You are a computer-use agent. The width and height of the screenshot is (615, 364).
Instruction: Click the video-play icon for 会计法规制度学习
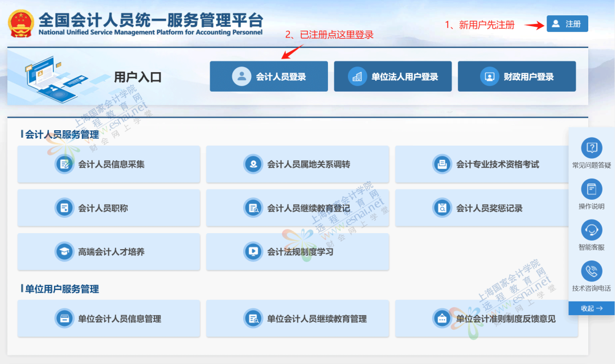(253, 252)
